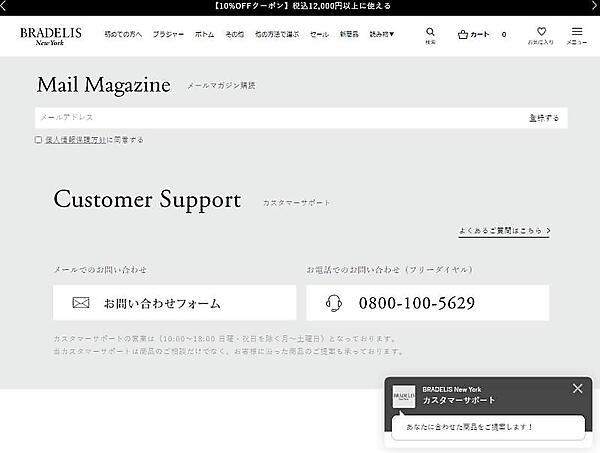
Task: Click the BRADELIS chat widget avatar
Action: [404, 396]
